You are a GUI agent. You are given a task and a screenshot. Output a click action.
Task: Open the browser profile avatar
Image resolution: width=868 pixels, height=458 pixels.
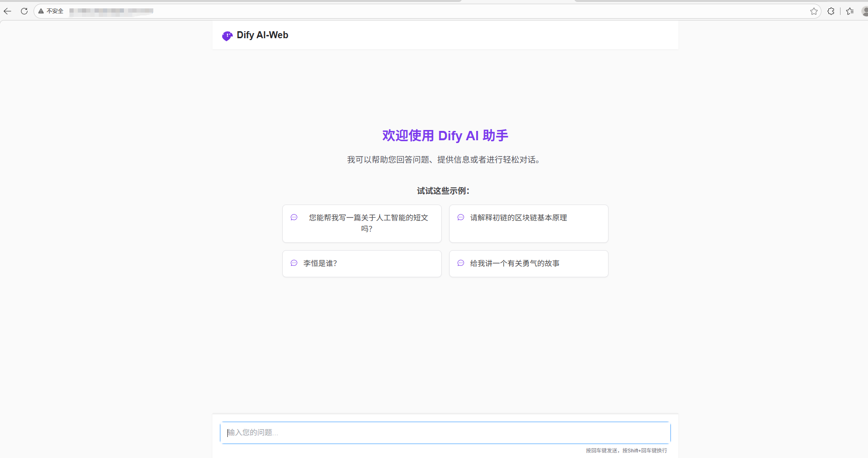coord(865,11)
